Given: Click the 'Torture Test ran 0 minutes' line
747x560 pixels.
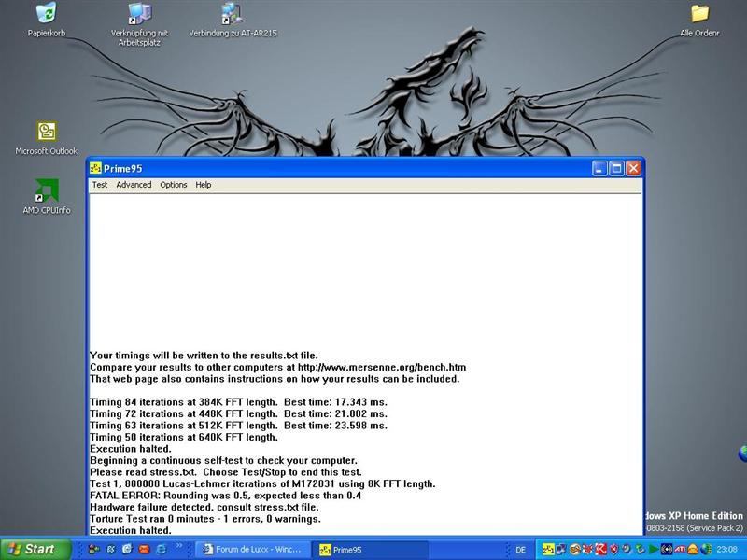Looking at the screenshot, I should click(x=205, y=519).
